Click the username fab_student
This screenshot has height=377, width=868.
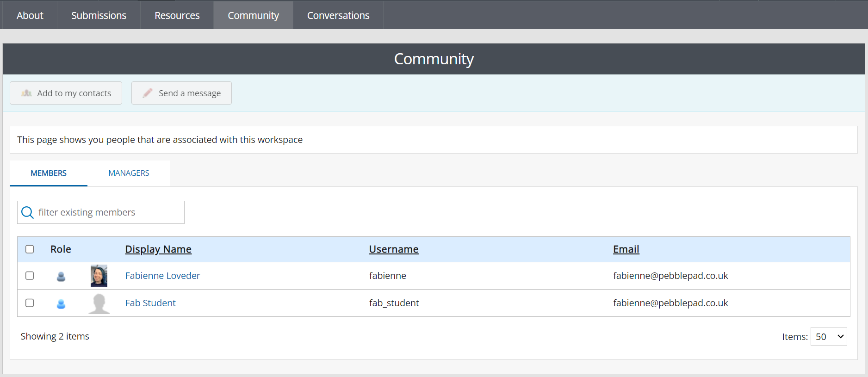394,303
